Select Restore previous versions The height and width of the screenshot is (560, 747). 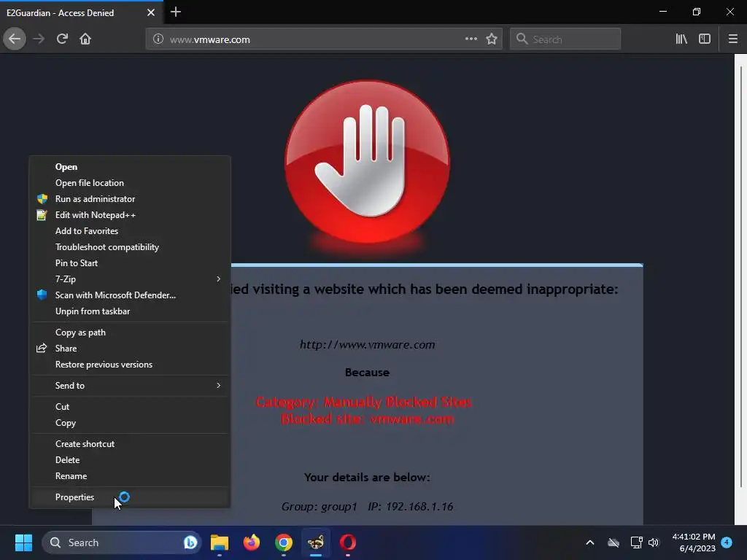(x=130, y=365)
